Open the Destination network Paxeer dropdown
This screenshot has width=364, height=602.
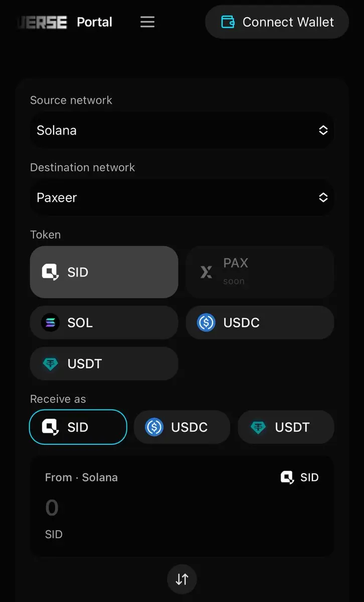pyautogui.click(x=182, y=198)
